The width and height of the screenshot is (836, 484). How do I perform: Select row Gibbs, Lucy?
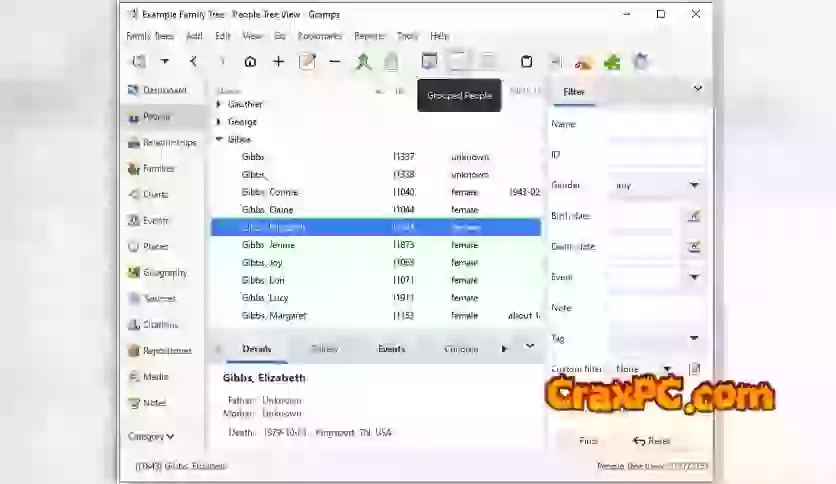376,298
